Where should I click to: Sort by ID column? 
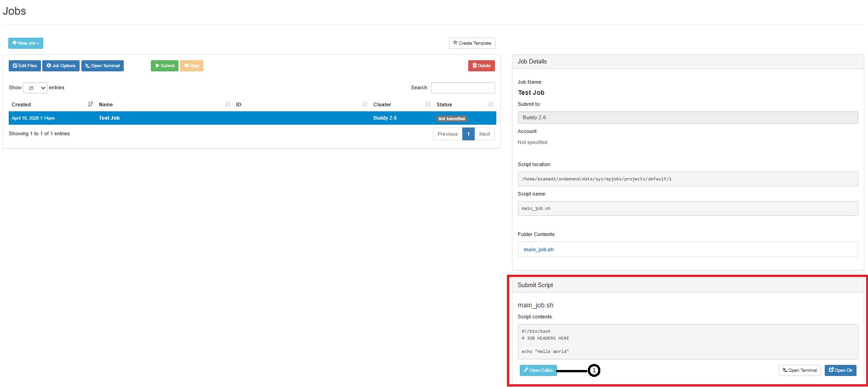click(x=301, y=104)
